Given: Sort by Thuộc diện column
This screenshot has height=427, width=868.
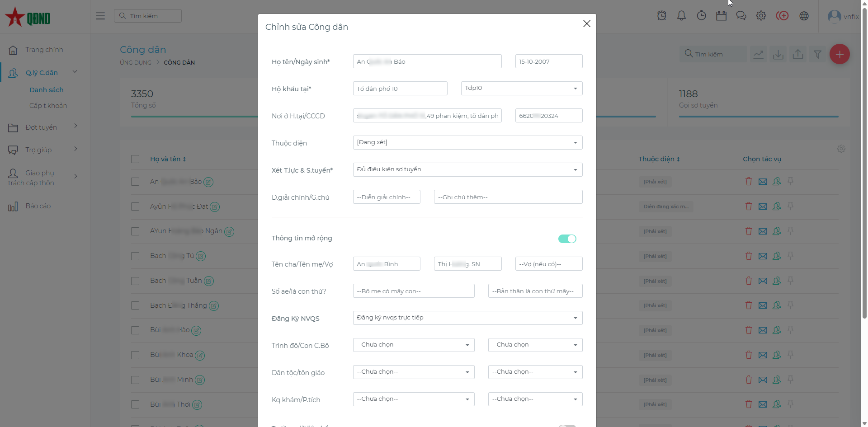Looking at the screenshot, I should pyautogui.click(x=659, y=159).
